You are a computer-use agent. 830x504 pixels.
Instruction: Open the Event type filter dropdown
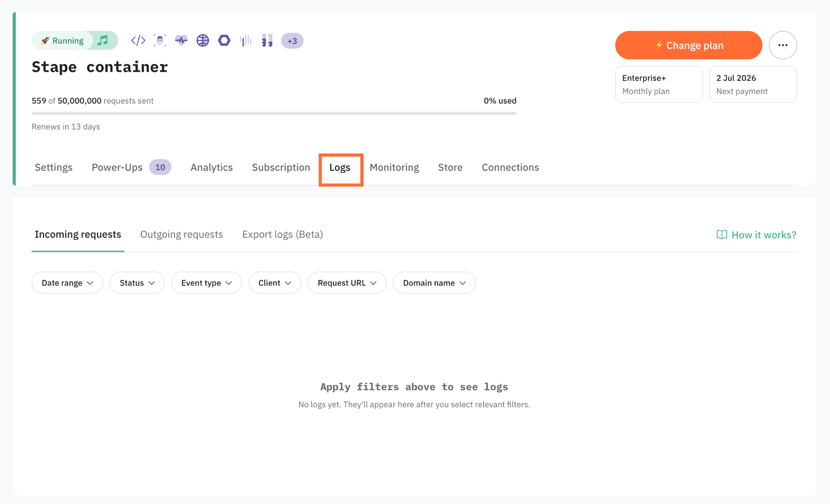pyautogui.click(x=206, y=283)
